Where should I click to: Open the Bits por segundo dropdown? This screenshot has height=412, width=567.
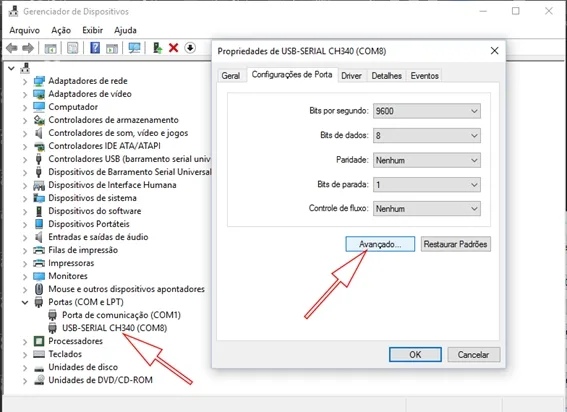tap(427, 111)
